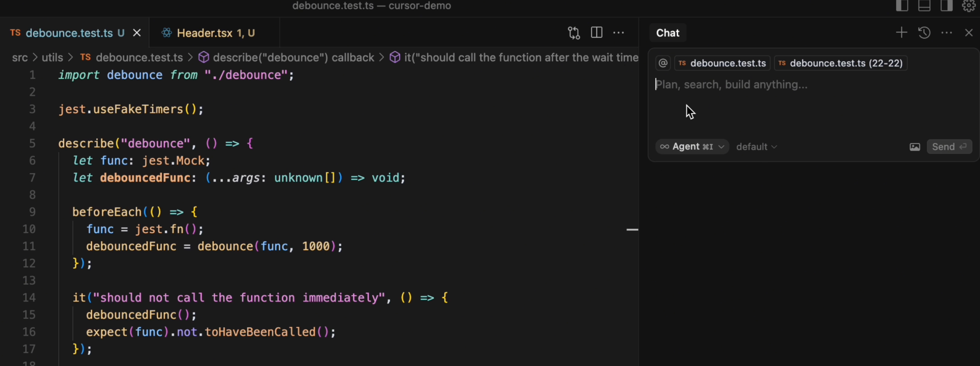Click the src breadcrumb

click(20, 58)
